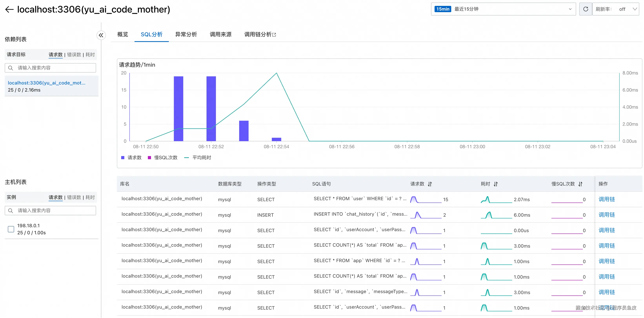This screenshot has width=644, height=318.
Task: Sort table by 耗时 column icon
Action: 496,184
